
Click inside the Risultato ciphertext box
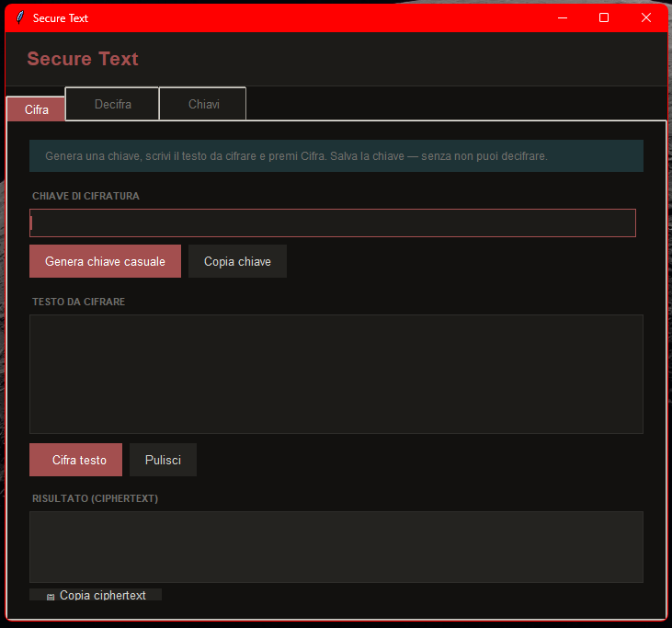(x=336, y=546)
